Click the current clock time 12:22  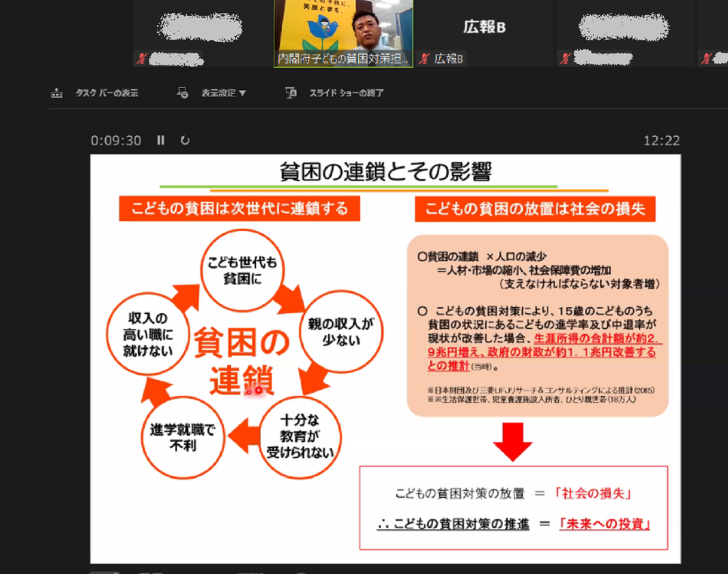click(661, 141)
